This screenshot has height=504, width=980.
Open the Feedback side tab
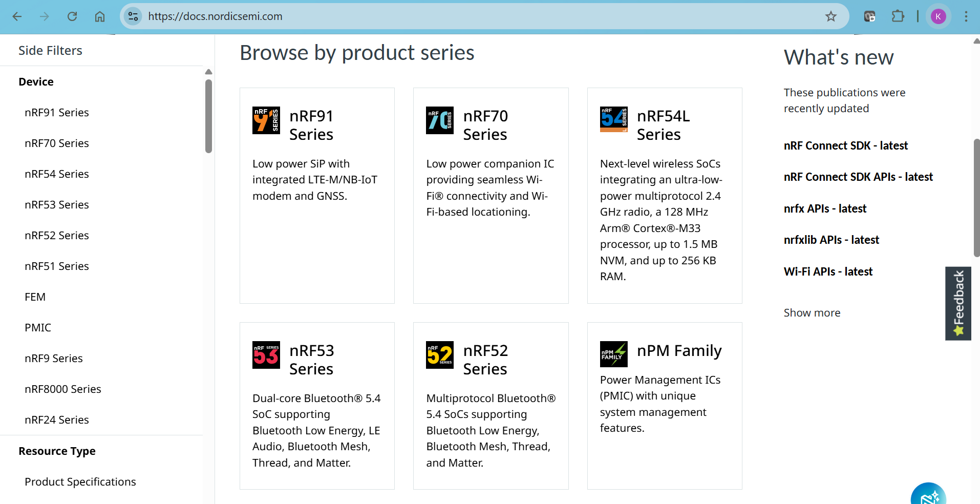coord(958,303)
